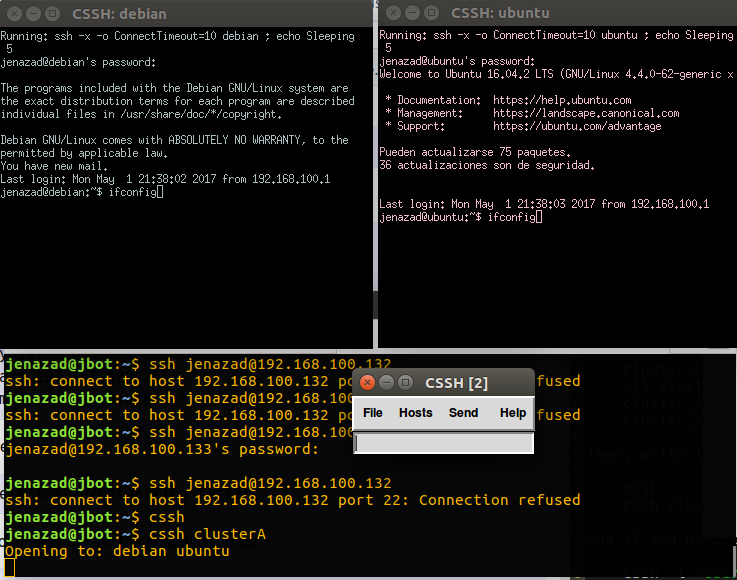Click the jbot terminal cursor block
The height and width of the screenshot is (580, 737).
[9, 568]
